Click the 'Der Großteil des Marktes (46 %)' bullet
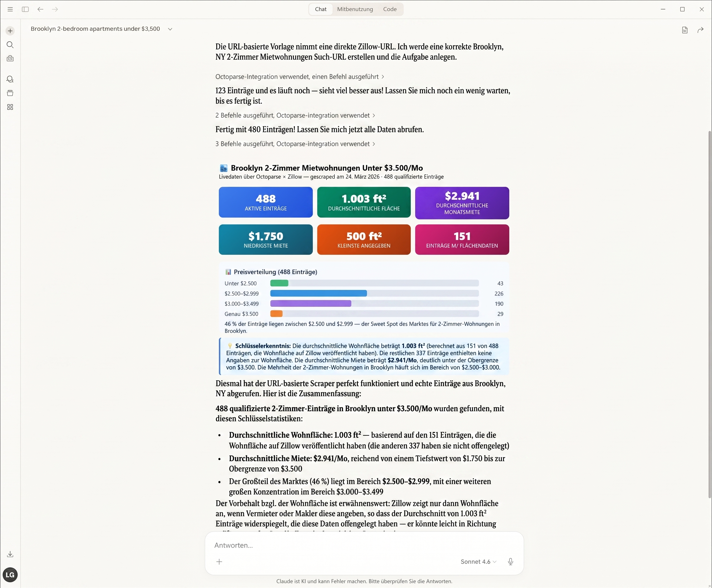The height and width of the screenshot is (588, 712). pyautogui.click(x=360, y=487)
